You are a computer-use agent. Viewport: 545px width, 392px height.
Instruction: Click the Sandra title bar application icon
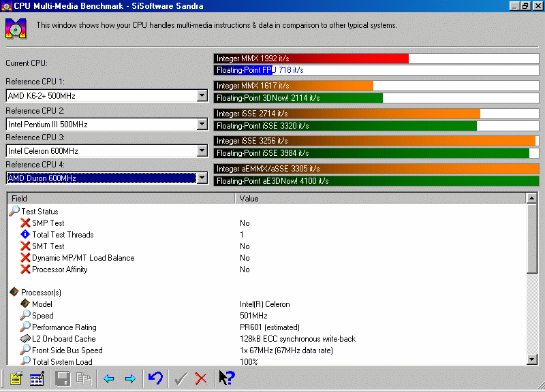[6, 6]
